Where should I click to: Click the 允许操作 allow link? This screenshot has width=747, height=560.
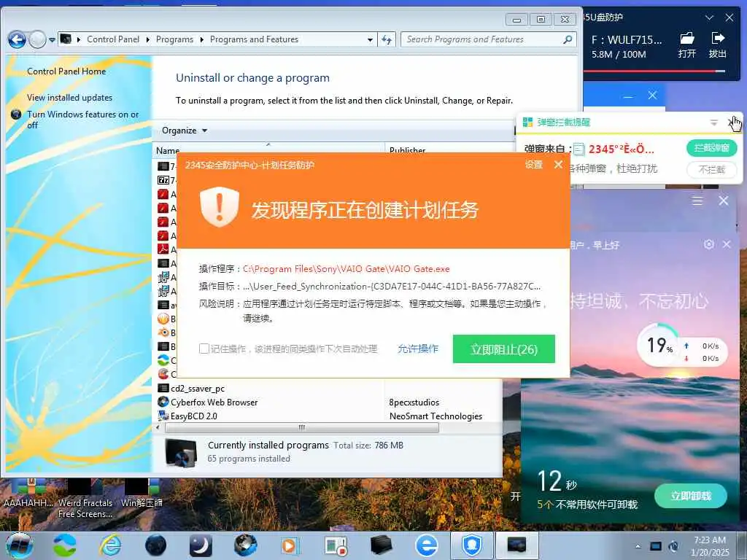[418, 349]
